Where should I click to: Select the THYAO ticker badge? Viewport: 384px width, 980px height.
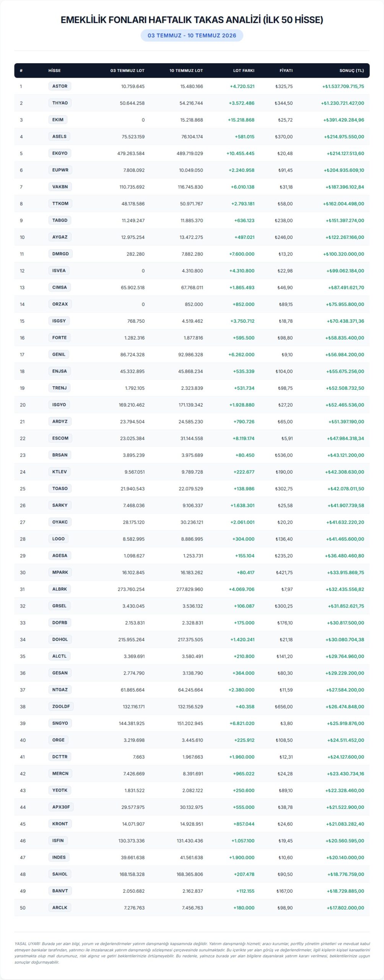point(60,103)
